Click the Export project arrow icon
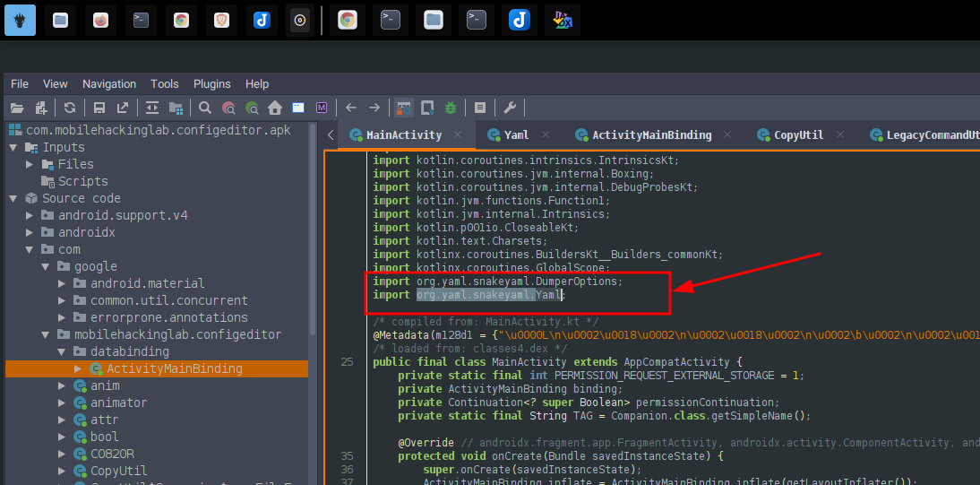 (123, 108)
